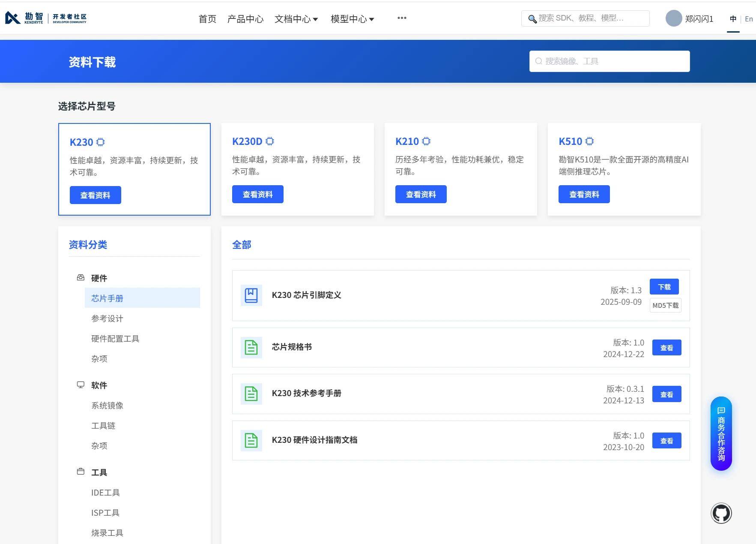
Task: Click 查看资料 on the K210 card
Action: [421, 194]
